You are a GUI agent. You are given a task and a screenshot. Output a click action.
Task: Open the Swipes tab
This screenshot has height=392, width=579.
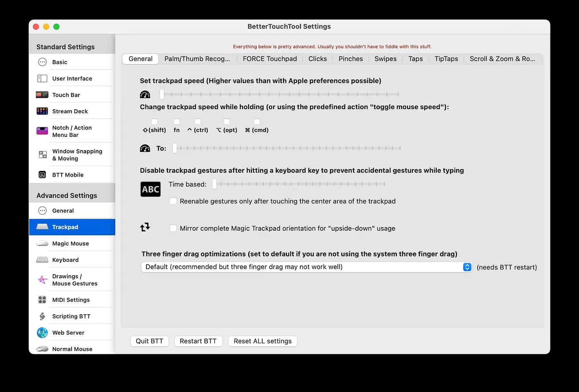point(385,59)
